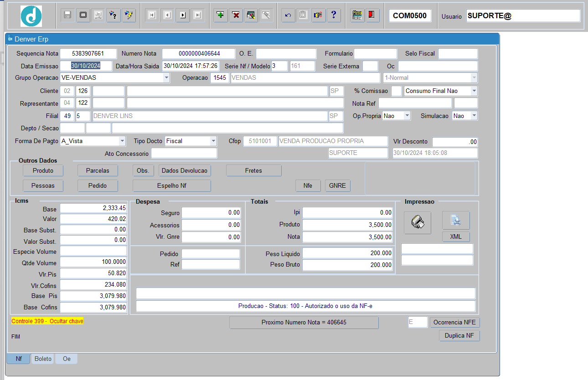Go to the last record
This screenshot has height=380, width=588.
point(198,15)
